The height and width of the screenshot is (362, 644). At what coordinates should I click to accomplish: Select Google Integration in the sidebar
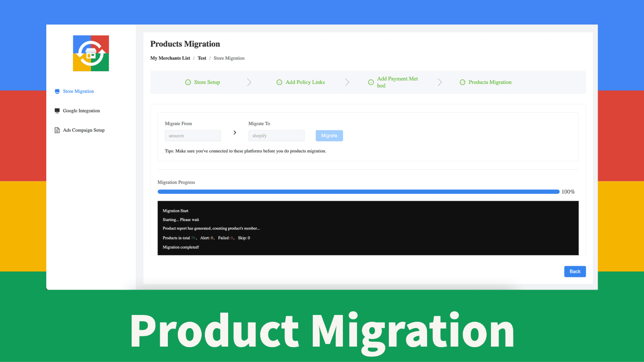pos(81,110)
